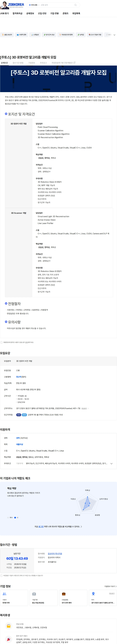Switch to the 접수기간·방법 tab
Viewport: 117px width, 644px height.
(18, 63)
